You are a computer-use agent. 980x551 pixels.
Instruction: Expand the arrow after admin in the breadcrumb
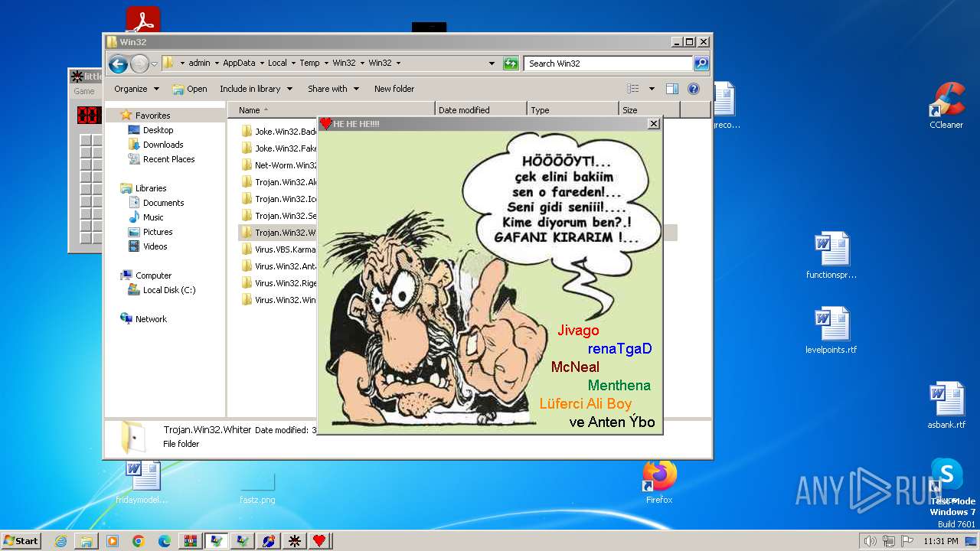[217, 64]
